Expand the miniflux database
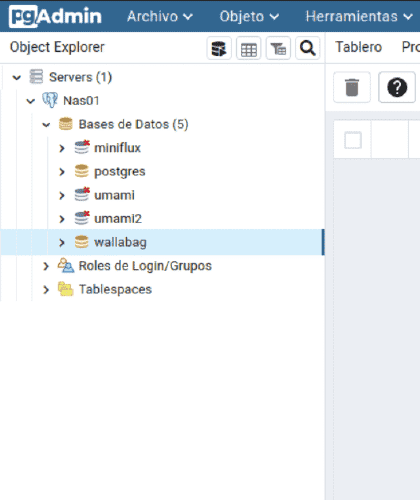The image size is (420, 500). click(62, 148)
